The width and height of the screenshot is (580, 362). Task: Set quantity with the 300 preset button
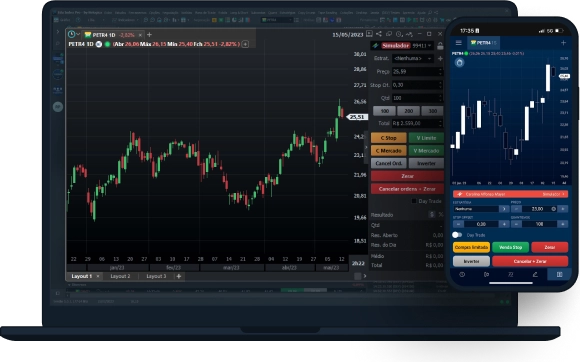pos(432,111)
